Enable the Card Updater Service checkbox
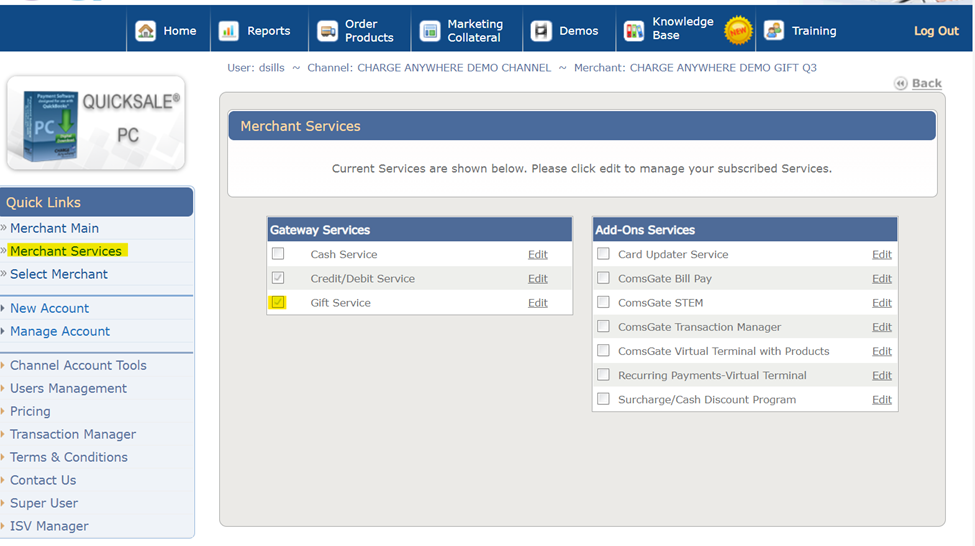975x546 pixels. coord(603,254)
